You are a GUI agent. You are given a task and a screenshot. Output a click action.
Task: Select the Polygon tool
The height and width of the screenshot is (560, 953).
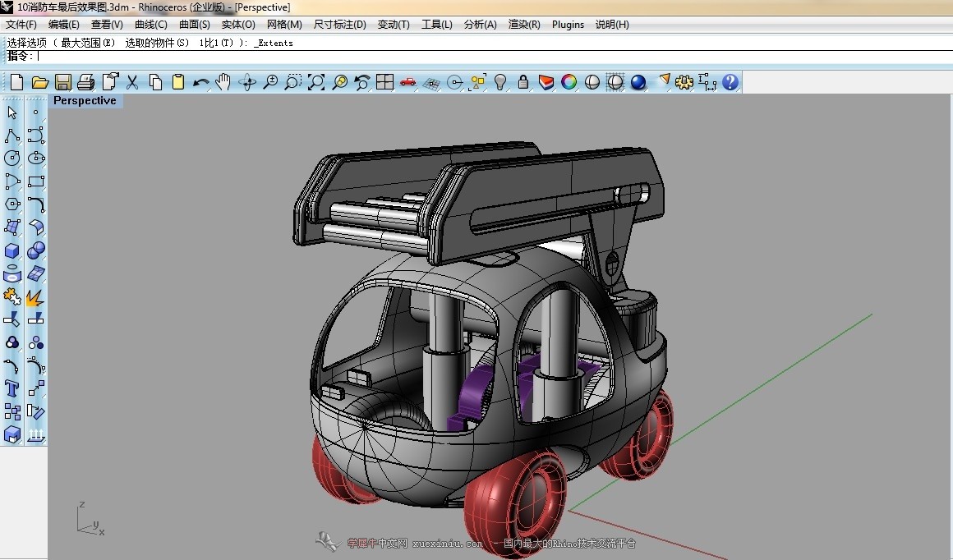12,204
